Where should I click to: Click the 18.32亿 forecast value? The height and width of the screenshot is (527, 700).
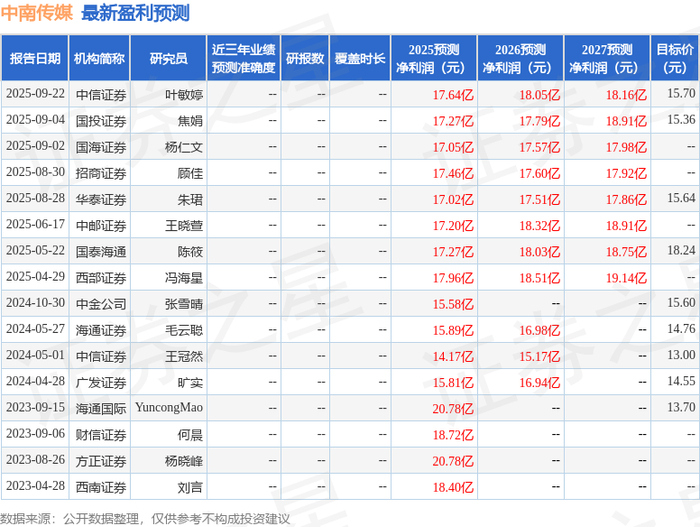coord(540,226)
